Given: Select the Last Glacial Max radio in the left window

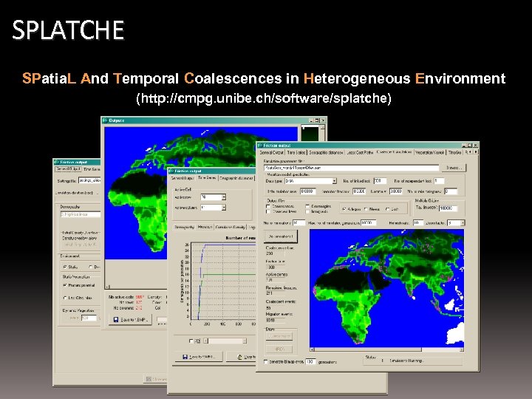Looking at the screenshot, I should click(65, 298).
